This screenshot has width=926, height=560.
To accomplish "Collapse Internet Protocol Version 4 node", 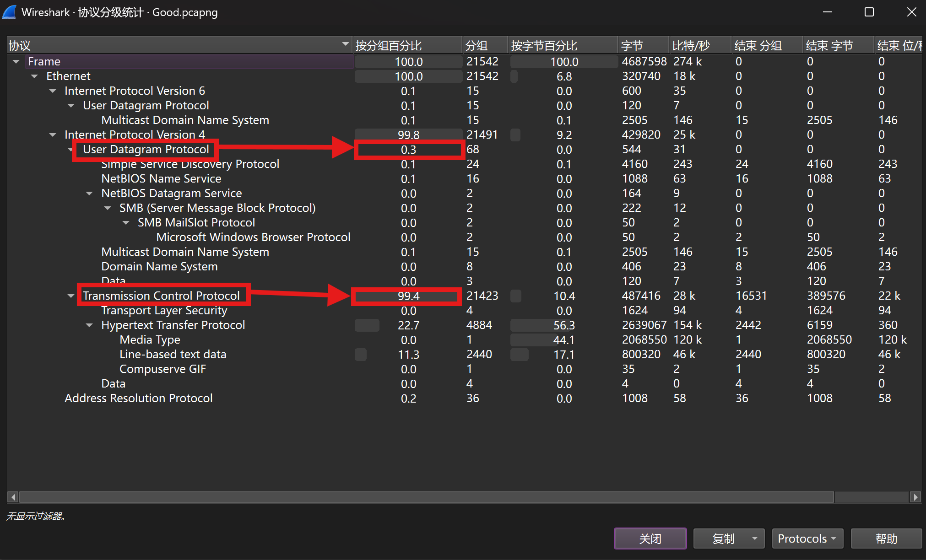I will [53, 135].
